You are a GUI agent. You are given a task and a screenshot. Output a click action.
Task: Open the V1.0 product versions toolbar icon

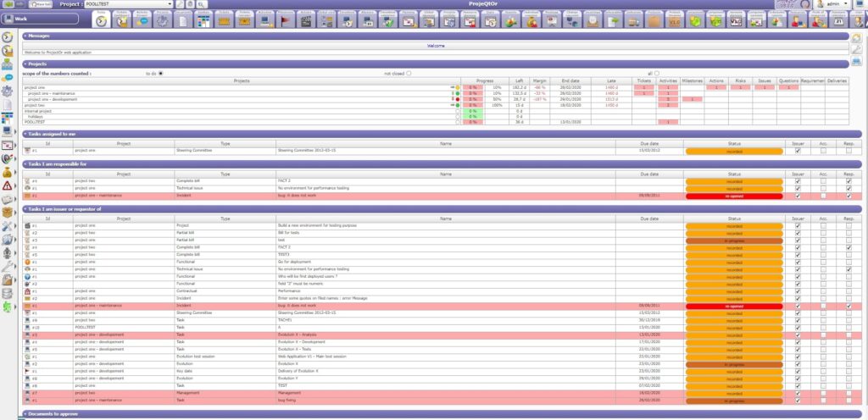[x=674, y=20]
